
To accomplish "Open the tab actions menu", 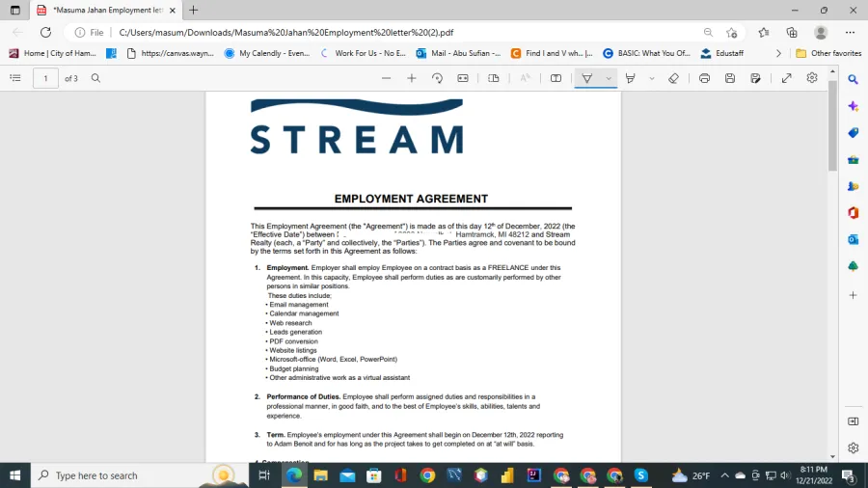I will pos(14,10).
